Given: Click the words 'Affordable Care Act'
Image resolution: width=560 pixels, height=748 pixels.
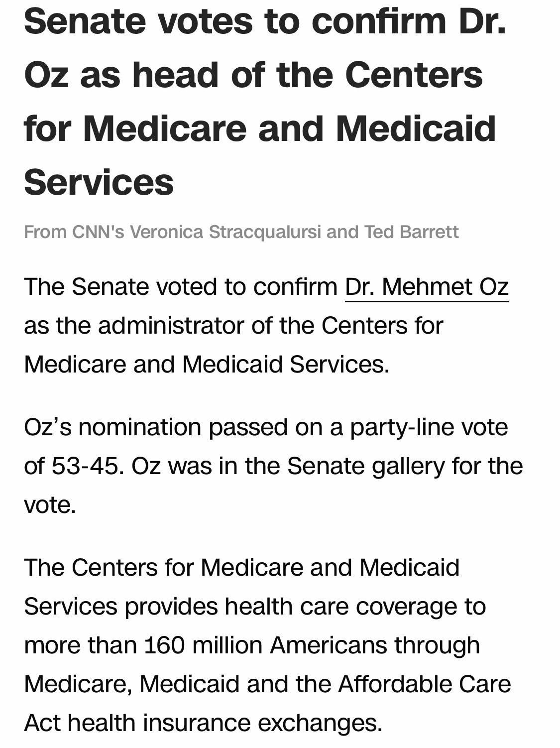Looking at the screenshot, I should point(267,703).
